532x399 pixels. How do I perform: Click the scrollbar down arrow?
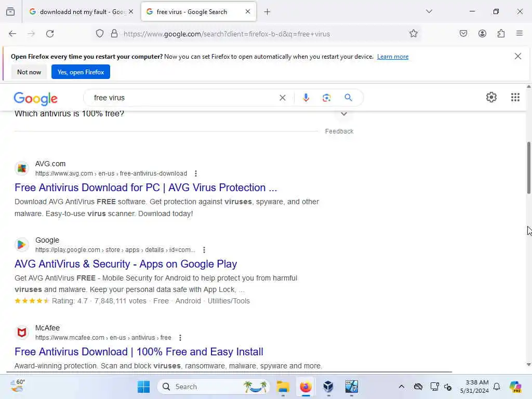coord(528,364)
